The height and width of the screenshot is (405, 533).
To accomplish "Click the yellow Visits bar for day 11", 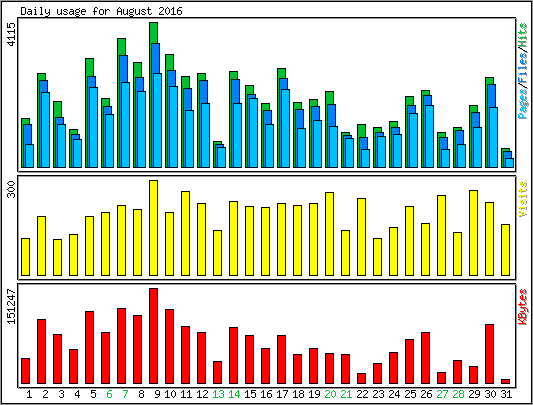I will click(x=185, y=233).
